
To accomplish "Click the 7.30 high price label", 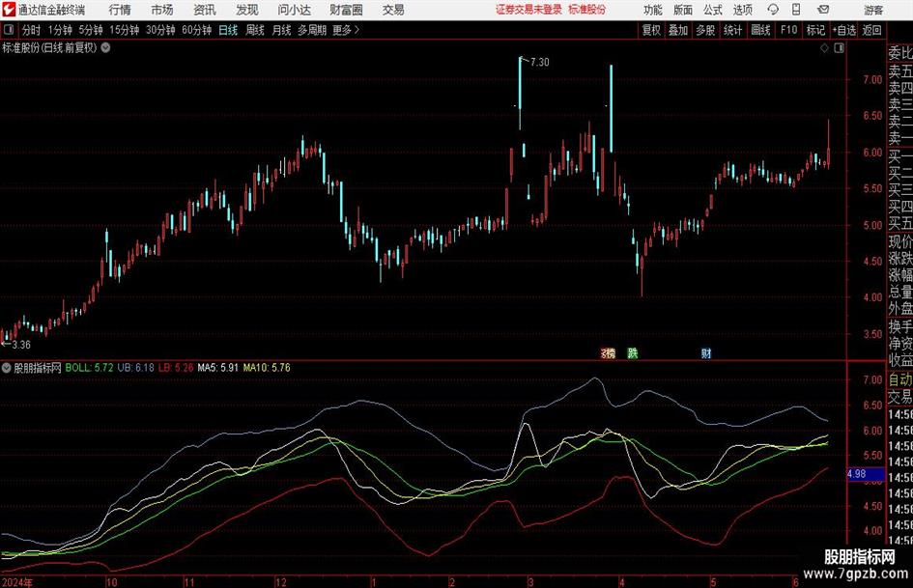I will (540, 63).
